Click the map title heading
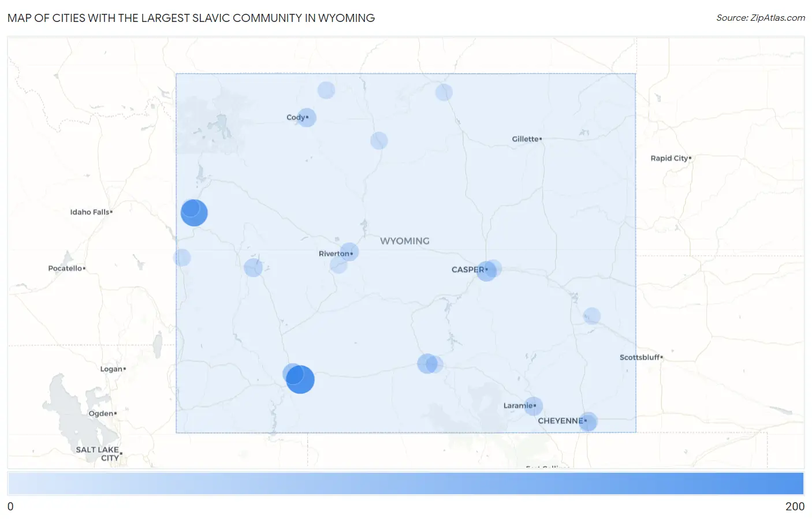Image resolution: width=812 pixels, height=519 pixels. (x=191, y=18)
